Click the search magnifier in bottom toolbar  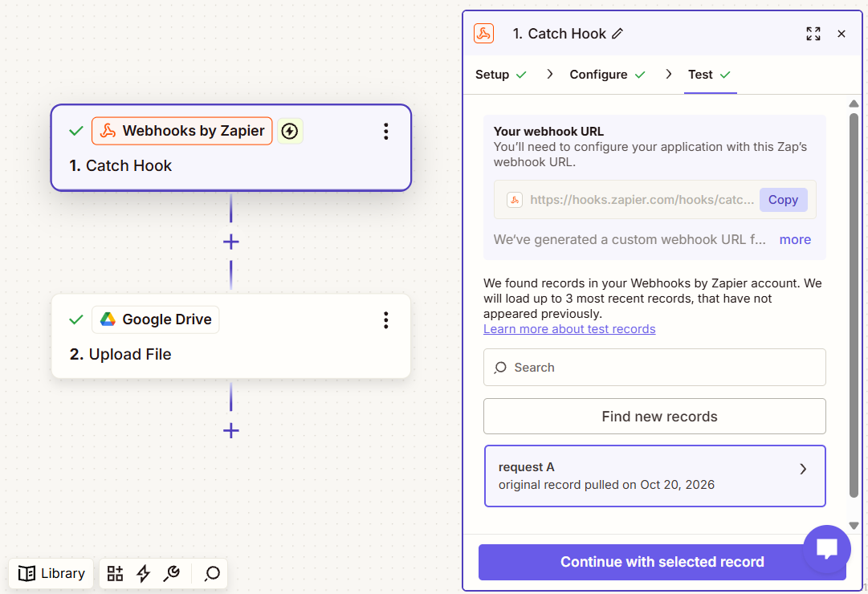pos(212,573)
